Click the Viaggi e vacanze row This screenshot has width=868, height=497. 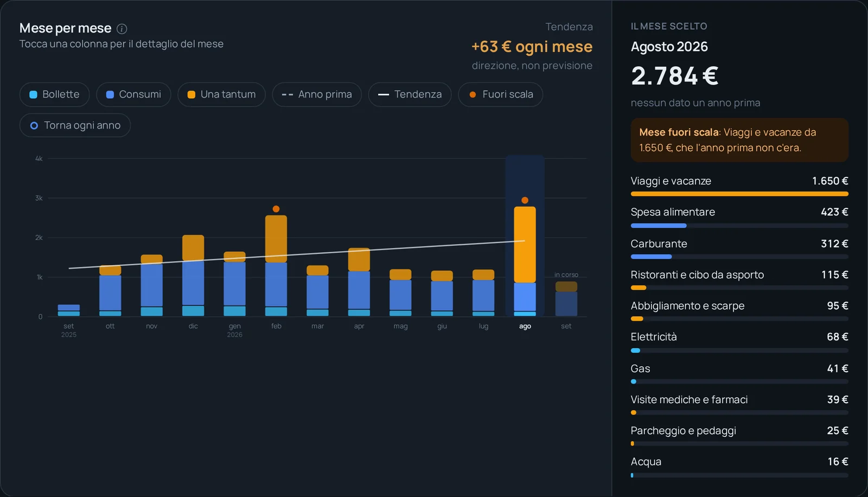pos(739,185)
